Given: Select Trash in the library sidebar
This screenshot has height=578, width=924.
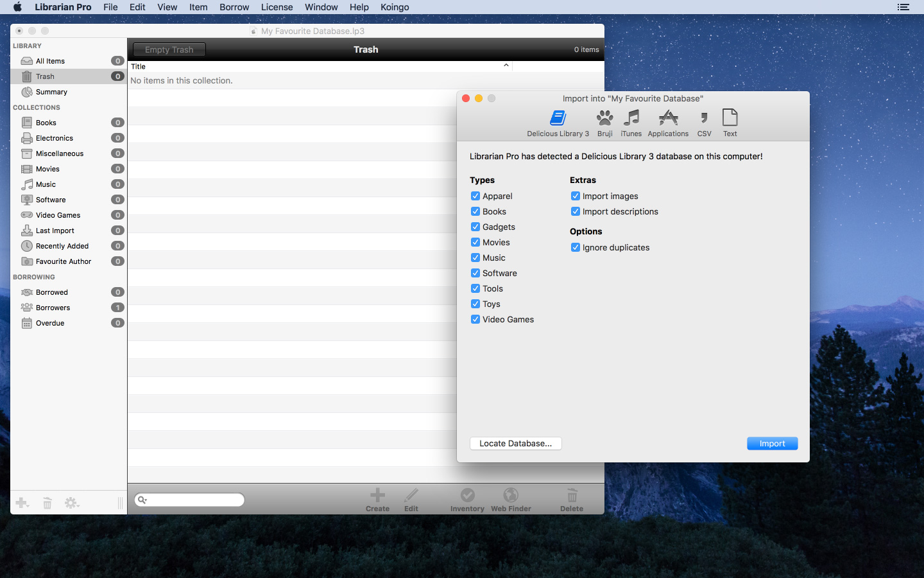Looking at the screenshot, I should tap(69, 76).
